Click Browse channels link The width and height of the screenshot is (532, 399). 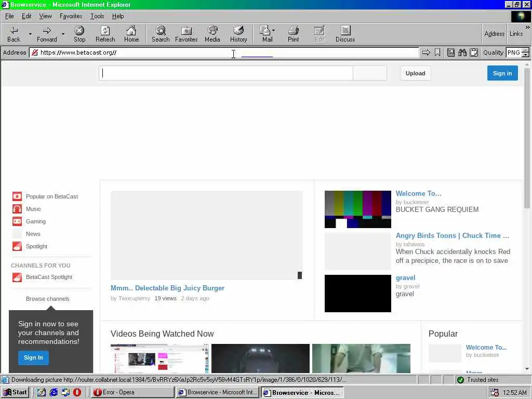click(47, 299)
